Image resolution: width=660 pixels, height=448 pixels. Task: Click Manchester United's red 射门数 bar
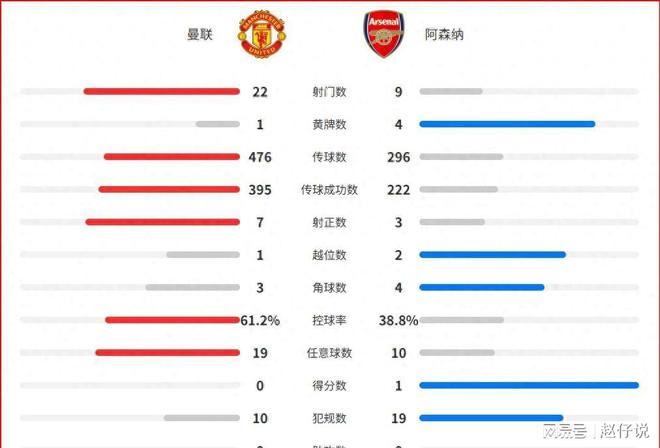pyautogui.click(x=161, y=92)
